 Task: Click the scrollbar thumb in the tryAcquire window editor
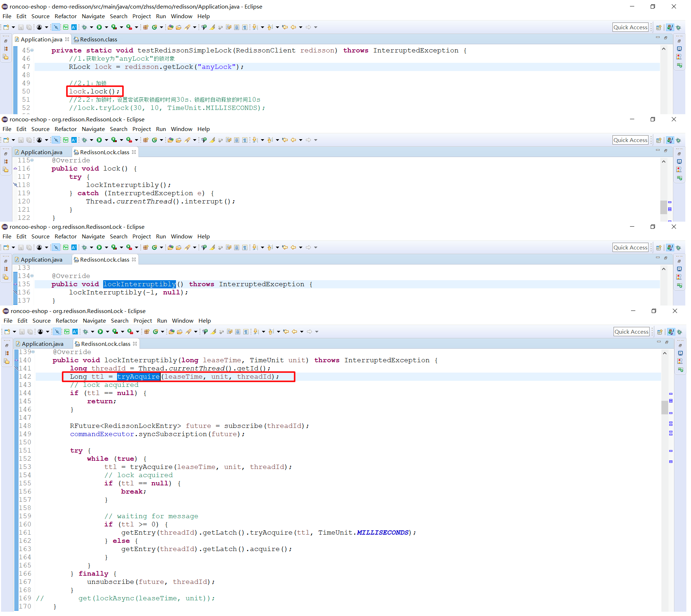pos(665,408)
